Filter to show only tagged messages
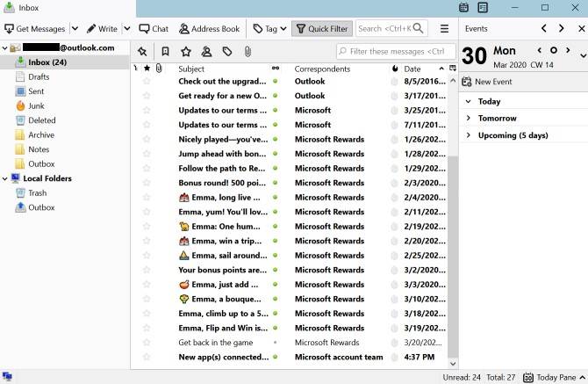588x384 pixels. point(227,52)
